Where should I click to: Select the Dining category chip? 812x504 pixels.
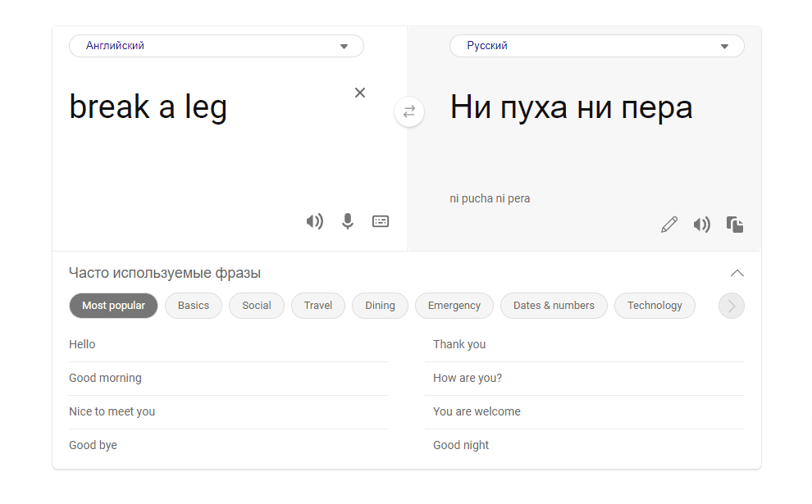pyautogui.click(x=380, y=306)
